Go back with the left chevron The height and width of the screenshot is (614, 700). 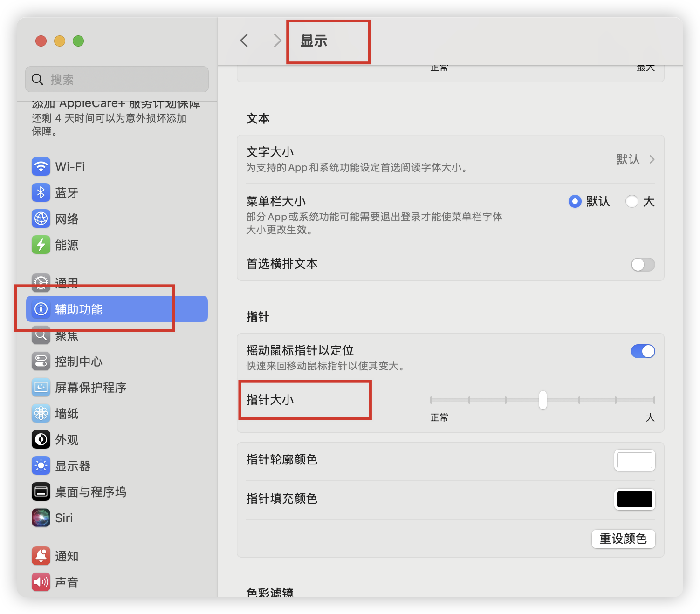coord(244,41)
